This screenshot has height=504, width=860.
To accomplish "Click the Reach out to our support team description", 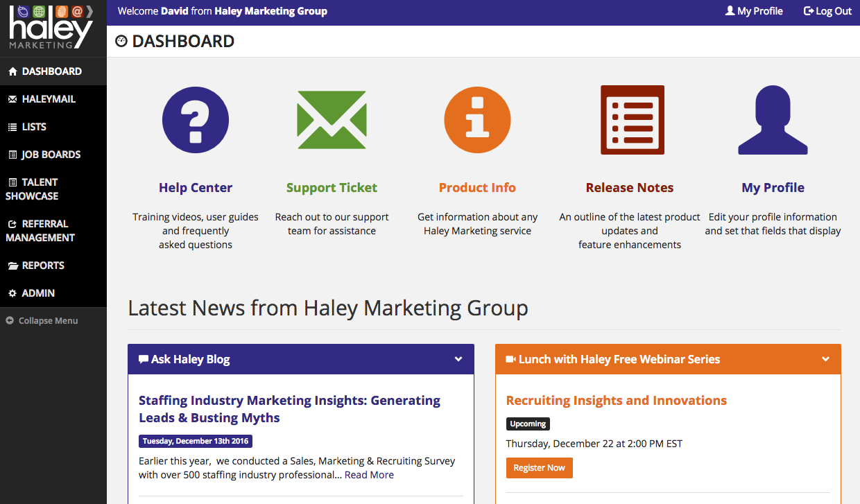I will pyautogui.click(x=332, y=224).
